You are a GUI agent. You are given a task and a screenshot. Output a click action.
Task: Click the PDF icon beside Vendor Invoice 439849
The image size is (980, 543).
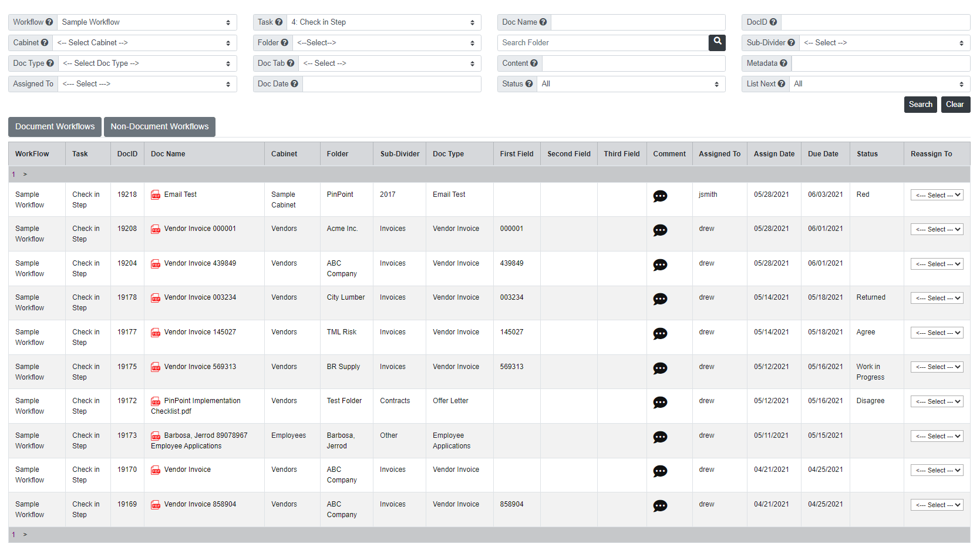(156, 264)
